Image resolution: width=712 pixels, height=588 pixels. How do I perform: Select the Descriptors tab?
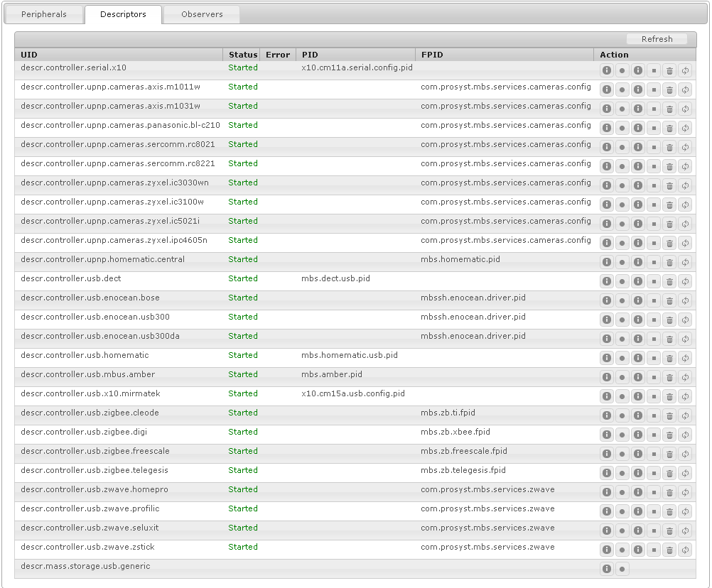pos(123,14)
